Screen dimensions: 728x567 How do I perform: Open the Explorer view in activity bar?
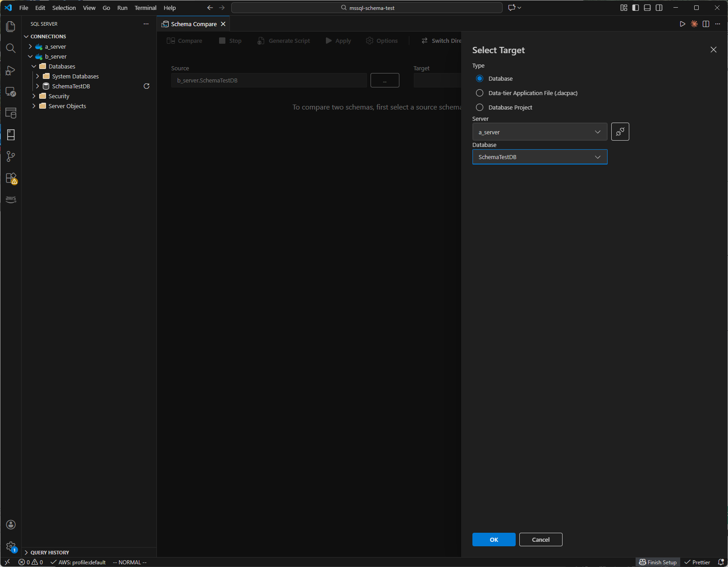pos(11,27)
